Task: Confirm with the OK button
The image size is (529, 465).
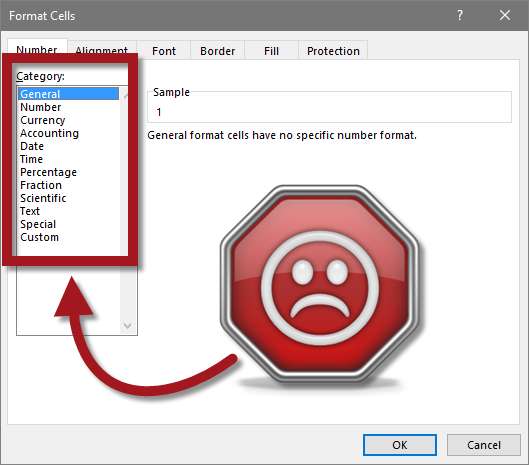Action: coord(400,445)
